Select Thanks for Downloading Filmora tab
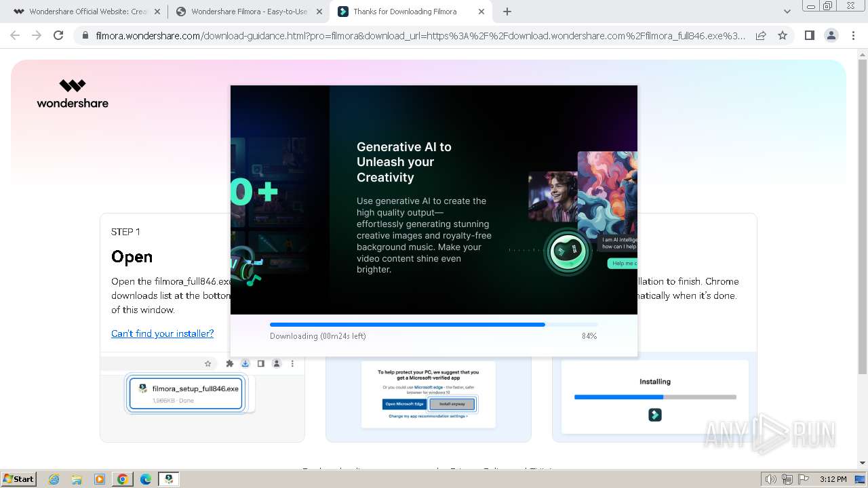The width and height of the screenshot is (868, 488). [x=410, y=12]
